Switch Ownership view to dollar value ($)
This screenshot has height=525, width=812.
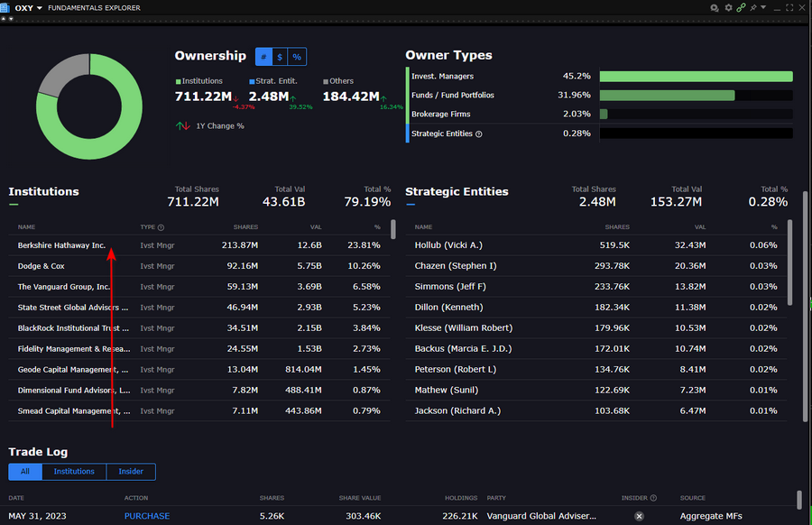(280, 57)
